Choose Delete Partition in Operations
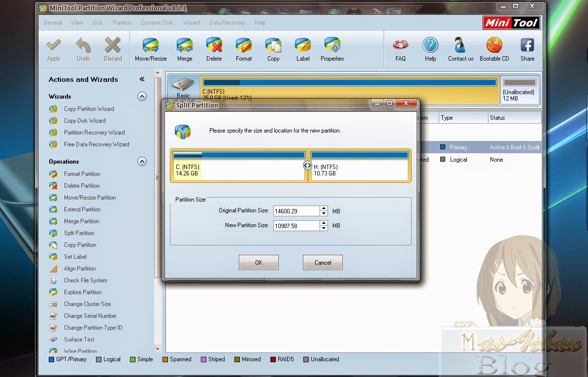 pyautogui.click(x=81, y=186)
